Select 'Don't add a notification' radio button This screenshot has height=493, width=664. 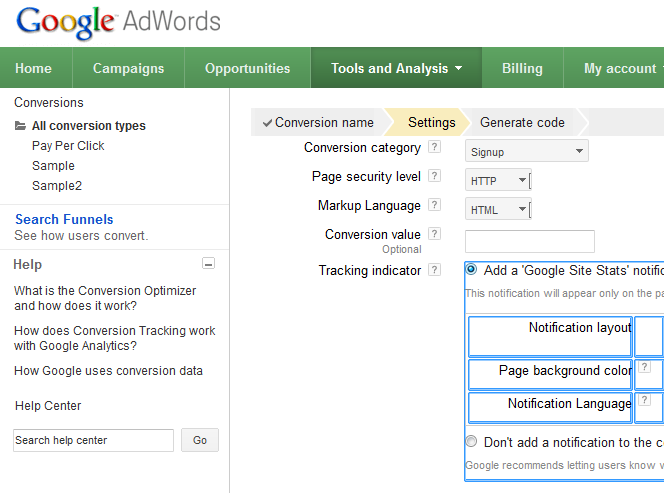coord(471,441)
